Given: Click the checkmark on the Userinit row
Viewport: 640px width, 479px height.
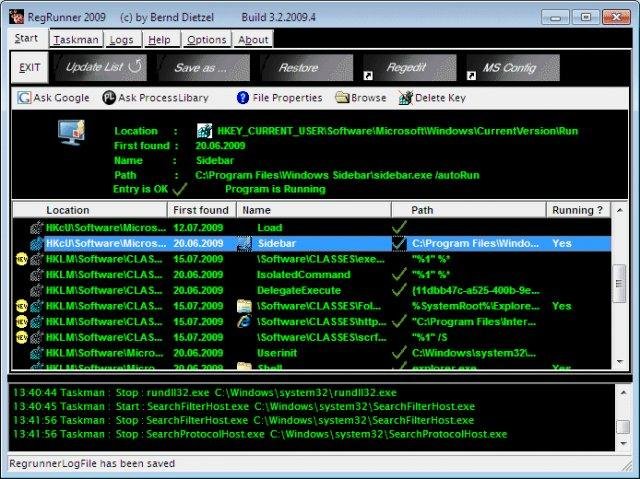Looking at the screenshot, I should [x=399, y=353].
